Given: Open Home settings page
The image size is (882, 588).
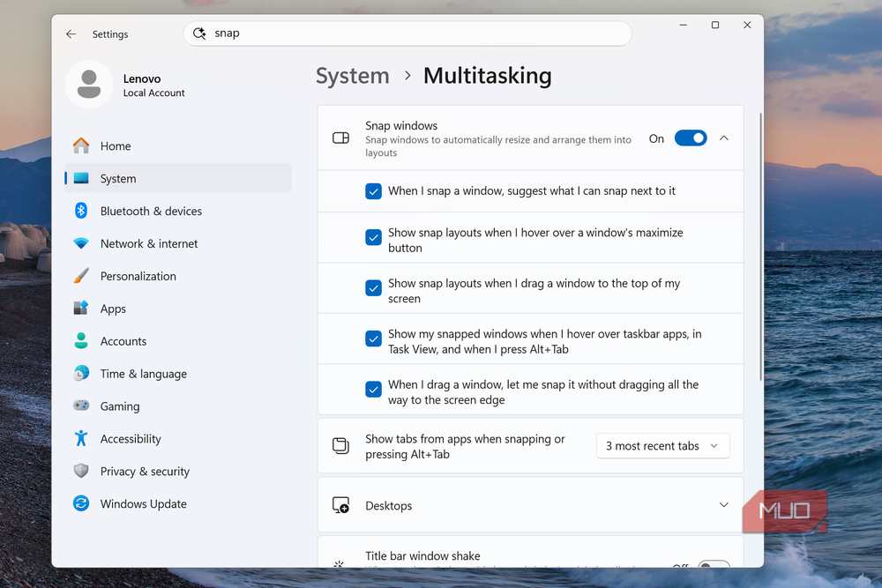Looking at the screenshot, I should tap(178, 145).
